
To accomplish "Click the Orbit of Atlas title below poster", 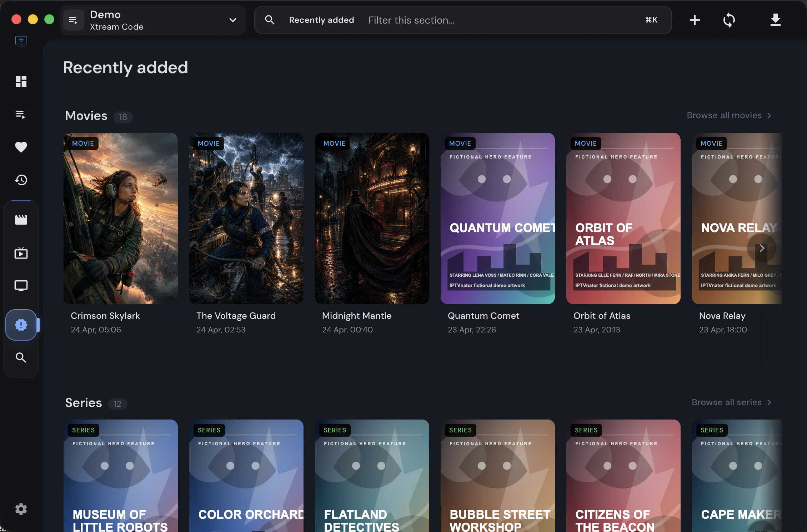I will pyautogui.click(x=602, y=316).
